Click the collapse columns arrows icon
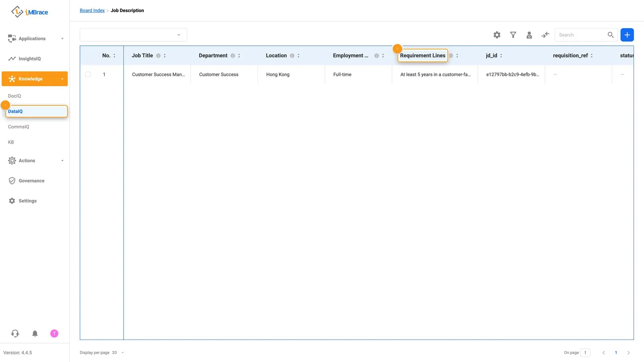This screenshot has width=644, height=362. point(545,35)
